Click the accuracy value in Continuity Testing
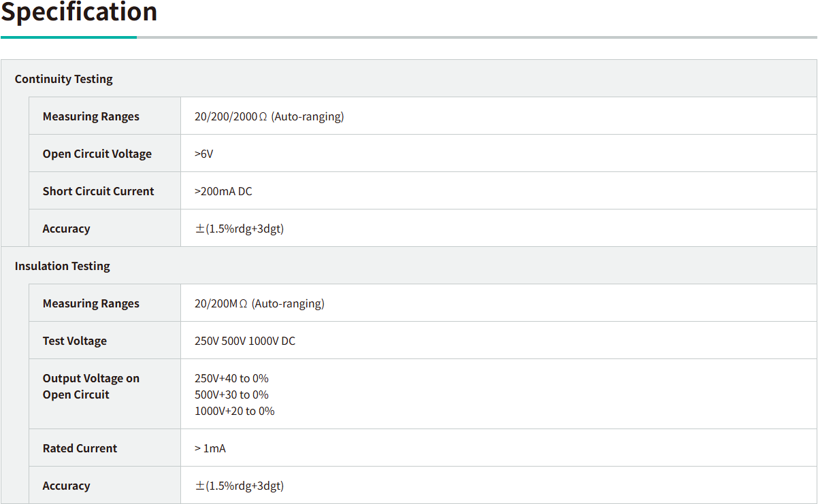 pyautogui.click(x=240, y=229)
